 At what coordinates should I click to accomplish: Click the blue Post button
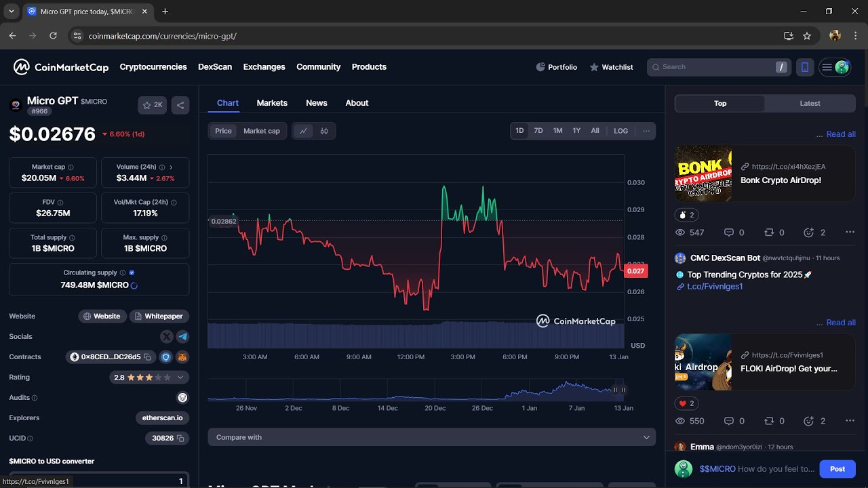837,469
